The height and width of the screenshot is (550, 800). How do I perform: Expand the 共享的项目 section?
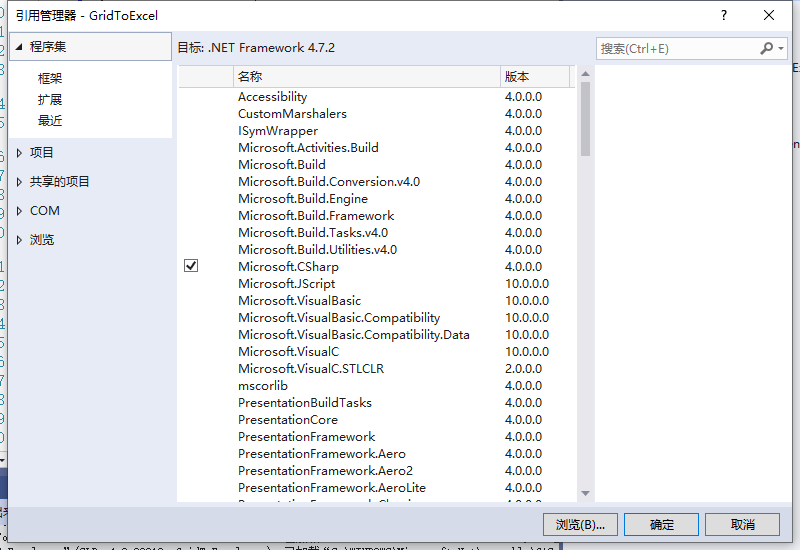click(19, 182)
